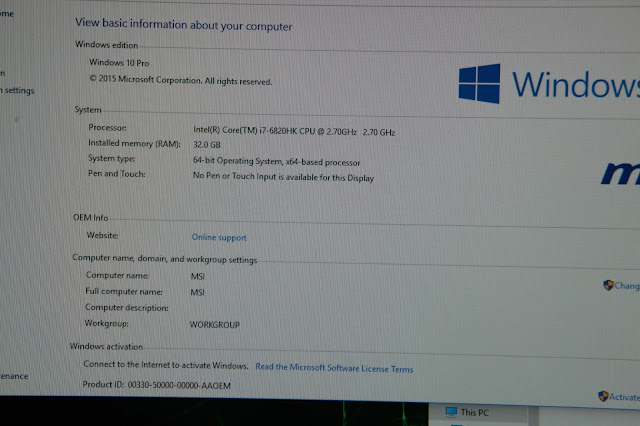Click the 32.0 GB memory value

click(207, 144)
